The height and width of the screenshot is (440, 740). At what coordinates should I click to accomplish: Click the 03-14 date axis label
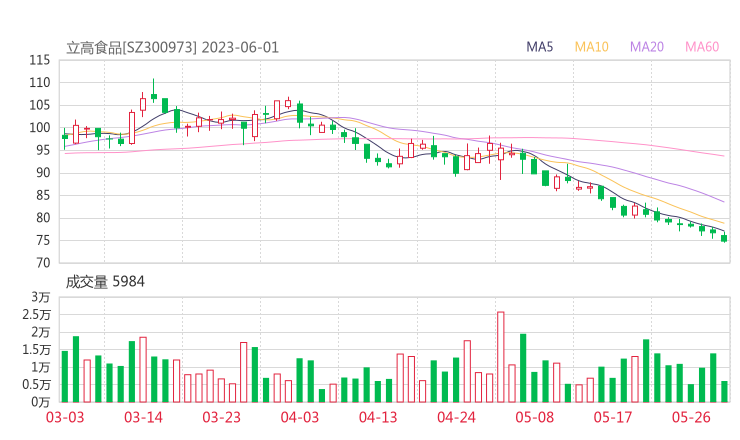[x=143, y=417]
